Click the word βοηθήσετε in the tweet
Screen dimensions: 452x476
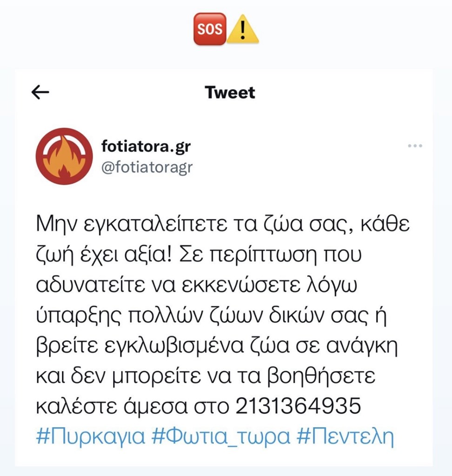321,376
